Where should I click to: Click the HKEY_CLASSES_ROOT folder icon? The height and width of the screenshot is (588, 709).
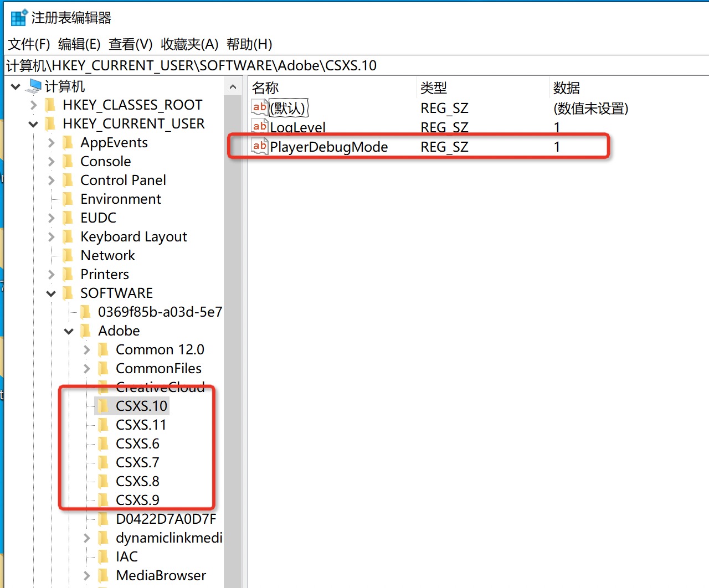[50, 105]
